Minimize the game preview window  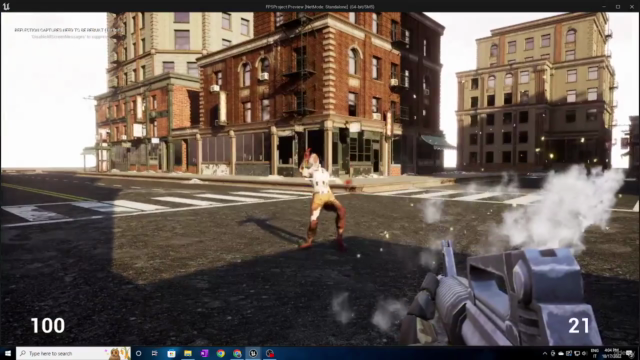coord(604,7)
